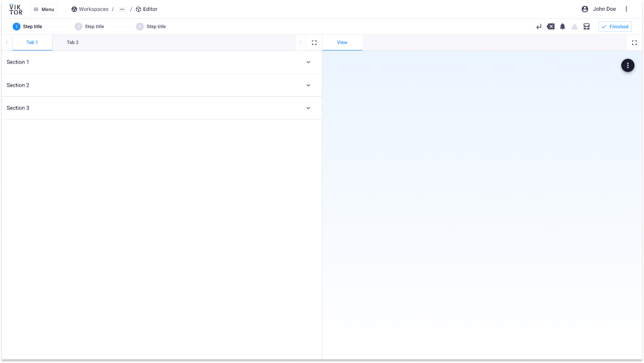Open the Menu button
644x363 pixels.
44,9
